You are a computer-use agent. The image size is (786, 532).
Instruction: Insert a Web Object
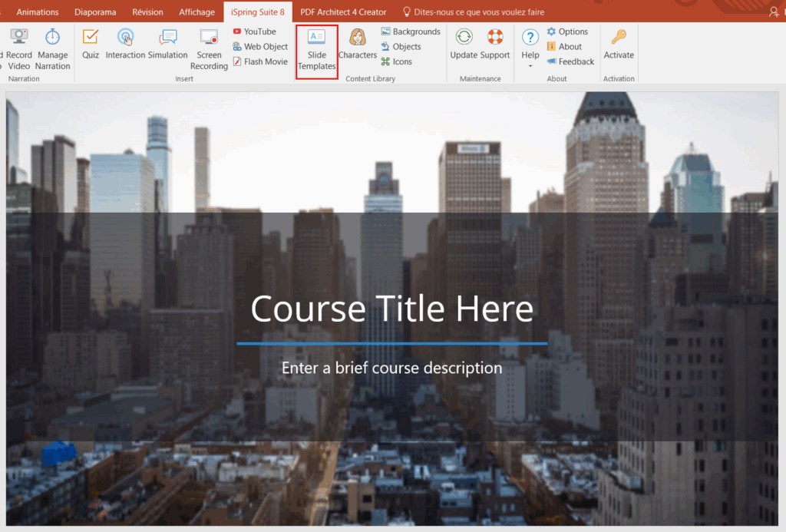[259, 47]
